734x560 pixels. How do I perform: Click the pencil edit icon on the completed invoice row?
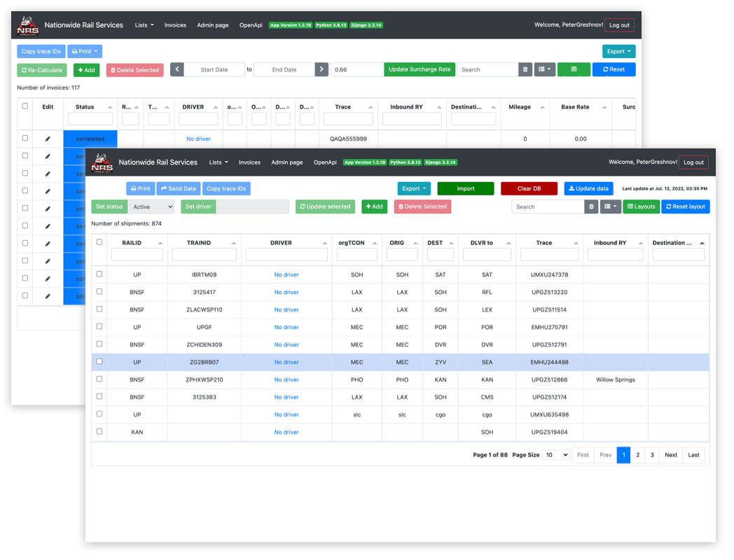47,139
